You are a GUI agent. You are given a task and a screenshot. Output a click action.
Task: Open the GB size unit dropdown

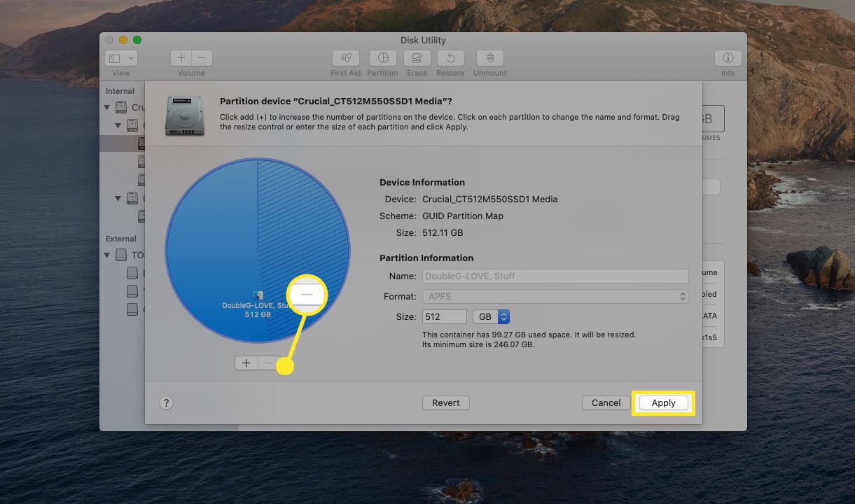(491, 317)
